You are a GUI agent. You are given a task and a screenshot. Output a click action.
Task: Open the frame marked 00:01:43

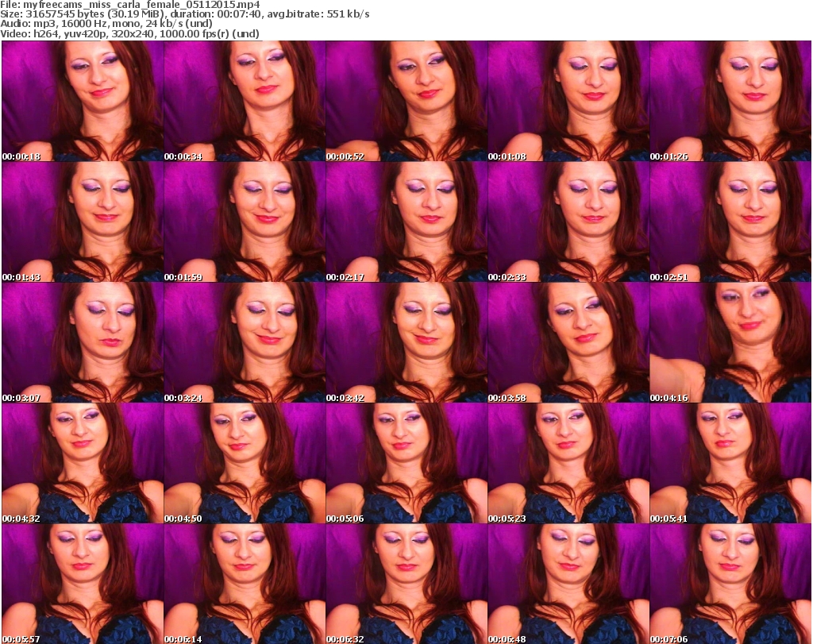point(83,222)
